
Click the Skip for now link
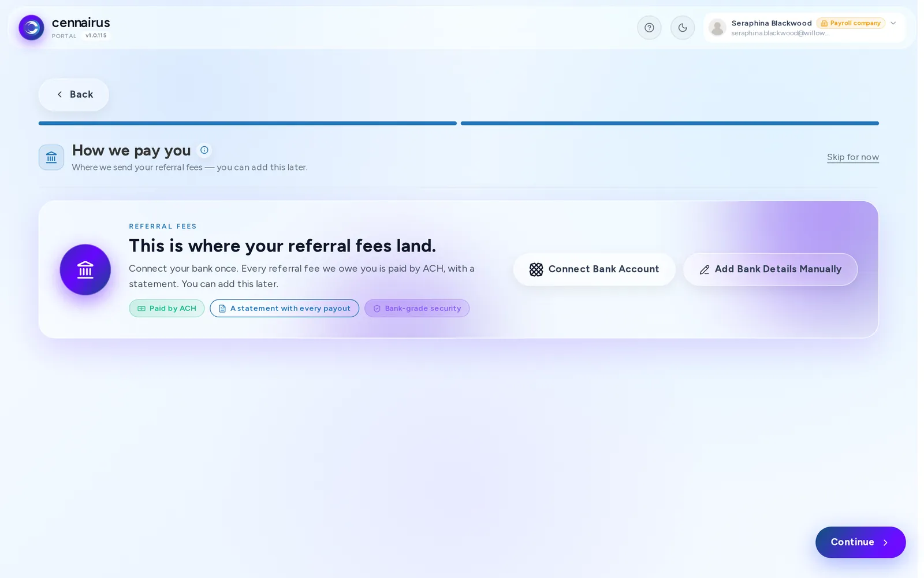(x=853, y=157)
